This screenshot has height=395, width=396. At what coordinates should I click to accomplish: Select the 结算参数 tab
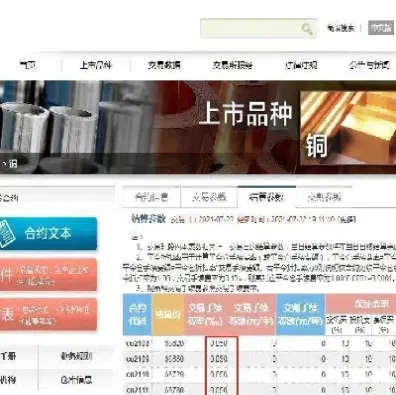click(266, 197)
